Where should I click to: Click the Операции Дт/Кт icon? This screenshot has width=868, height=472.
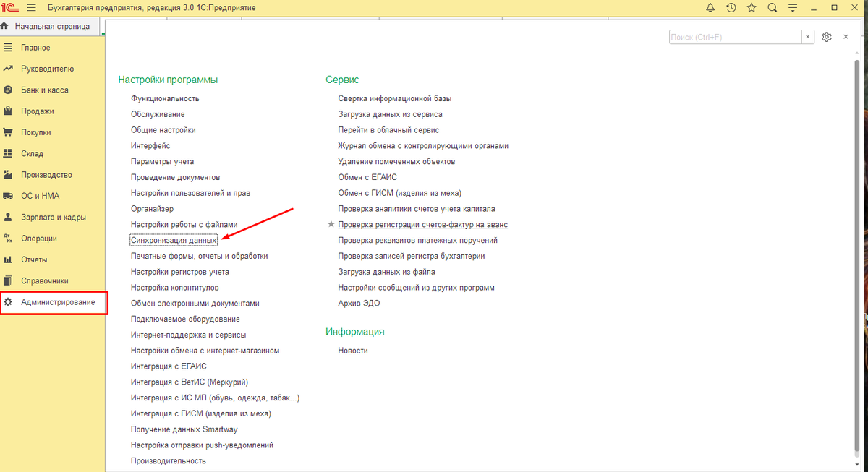8,239
